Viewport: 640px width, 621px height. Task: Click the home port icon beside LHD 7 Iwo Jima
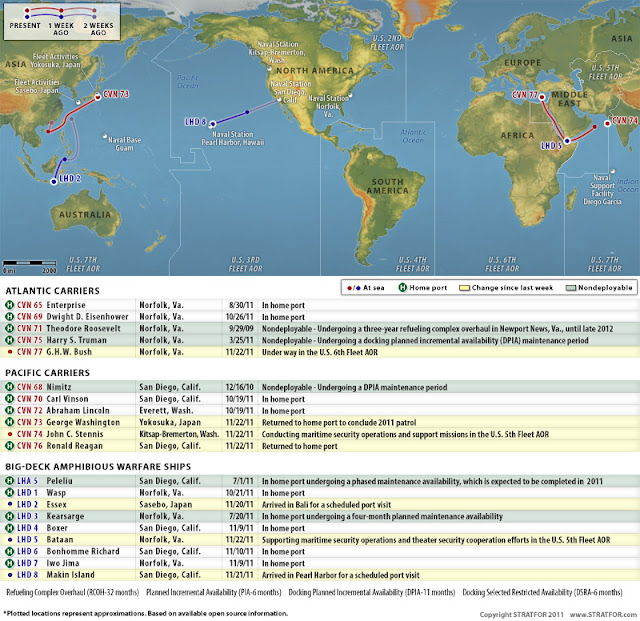(x=9, y=563)
